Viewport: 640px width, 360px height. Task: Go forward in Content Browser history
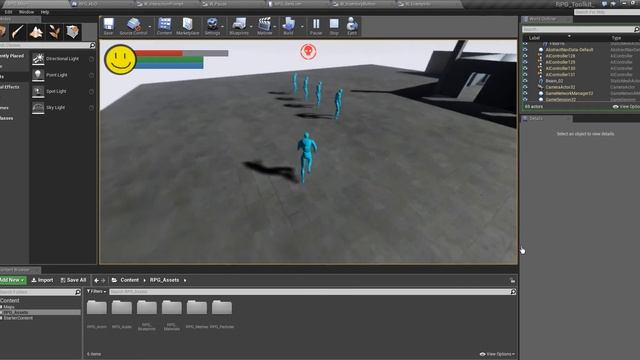pyautogui.click(x=103, y=280)
